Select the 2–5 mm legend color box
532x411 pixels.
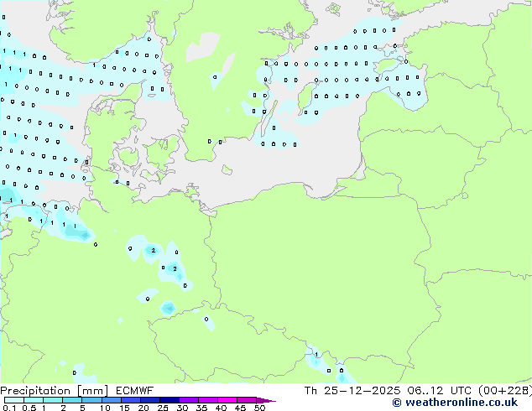[x=72, y=400]
